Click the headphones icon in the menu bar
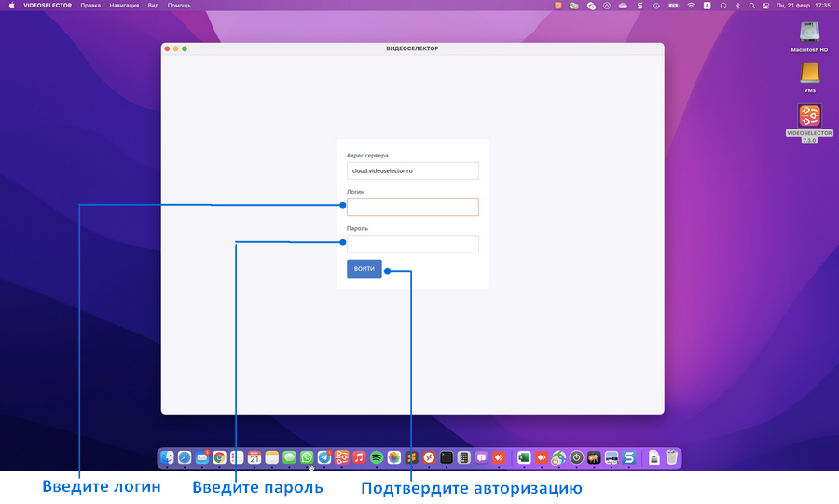Screen dimensions: 839x504 722,6
